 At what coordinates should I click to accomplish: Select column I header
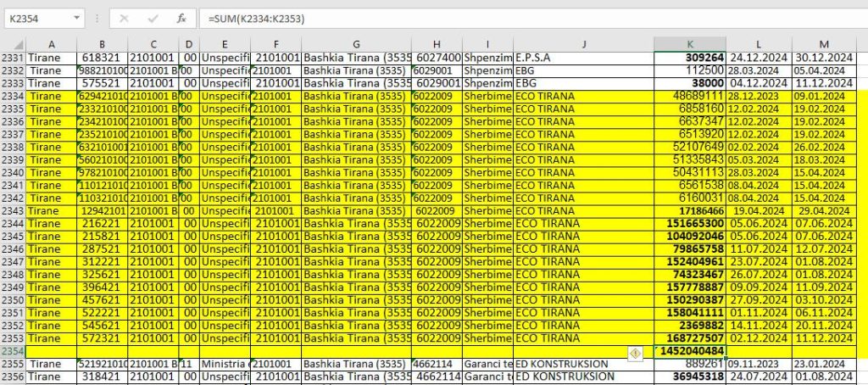[487, 45]
